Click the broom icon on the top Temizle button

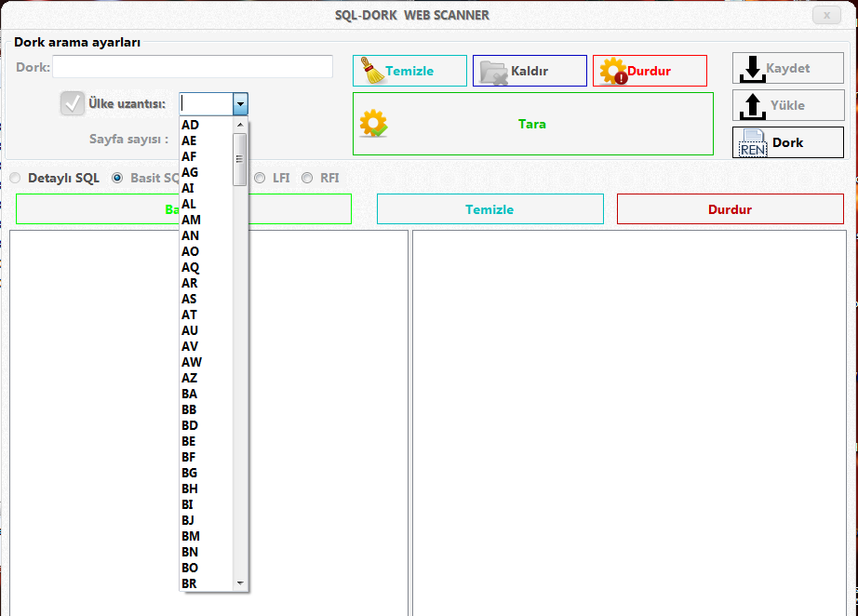tap(372, 72)
